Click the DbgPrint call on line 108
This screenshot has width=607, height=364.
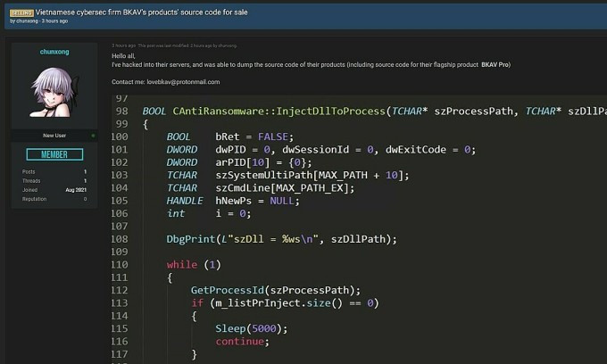(x=281, y=239)
